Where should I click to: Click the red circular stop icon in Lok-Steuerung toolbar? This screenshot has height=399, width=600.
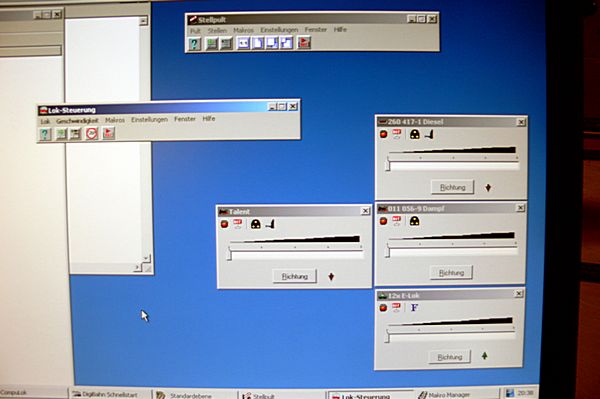[92, 134]
